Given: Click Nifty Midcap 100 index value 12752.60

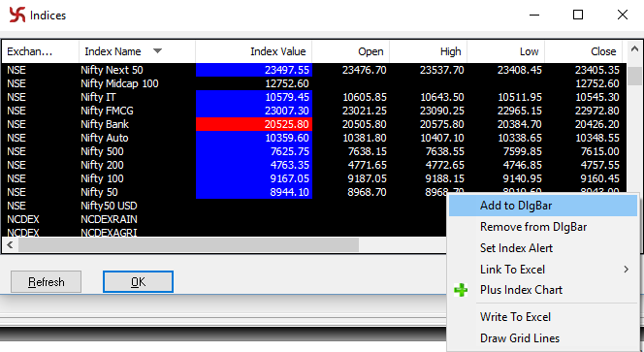Looking at the screenshot, I should point(287,83).
